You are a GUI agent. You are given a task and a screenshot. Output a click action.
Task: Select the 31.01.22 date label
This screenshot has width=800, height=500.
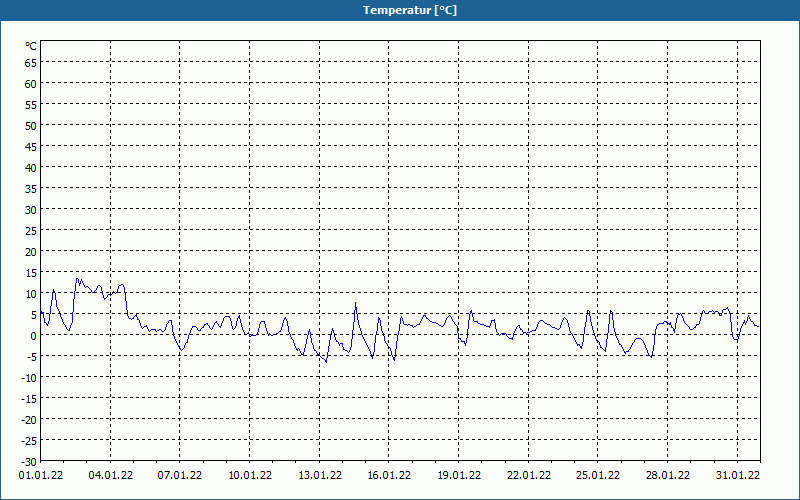click(737, 475)
